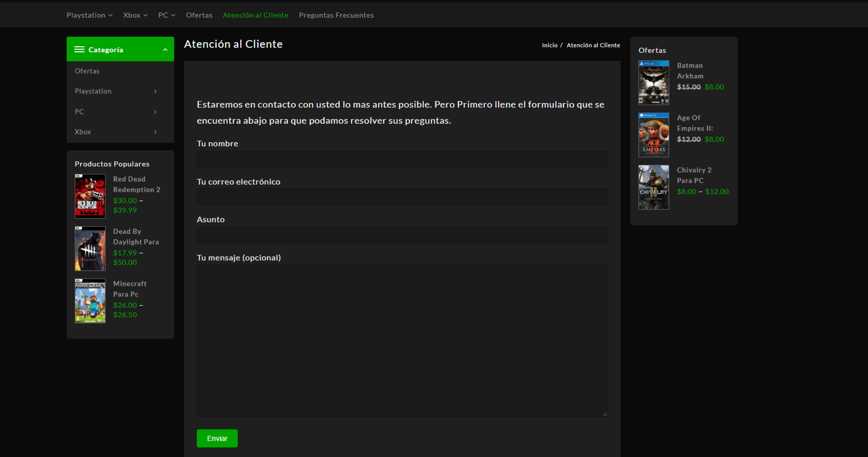Viewport: 868px width, 457px height.
Task: Open Age Of Empires II cover thumbnail
Action: 654,135
